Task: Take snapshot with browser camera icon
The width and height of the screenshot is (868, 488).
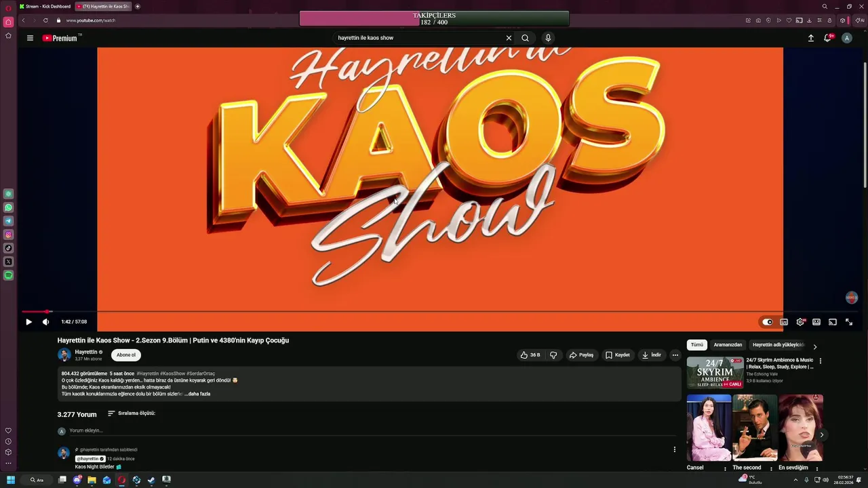Action: click(x=758, y=20)
